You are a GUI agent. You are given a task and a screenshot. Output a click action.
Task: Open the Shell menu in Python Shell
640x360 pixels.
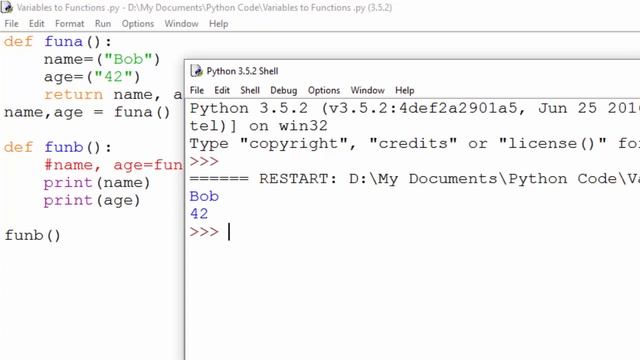250,90
